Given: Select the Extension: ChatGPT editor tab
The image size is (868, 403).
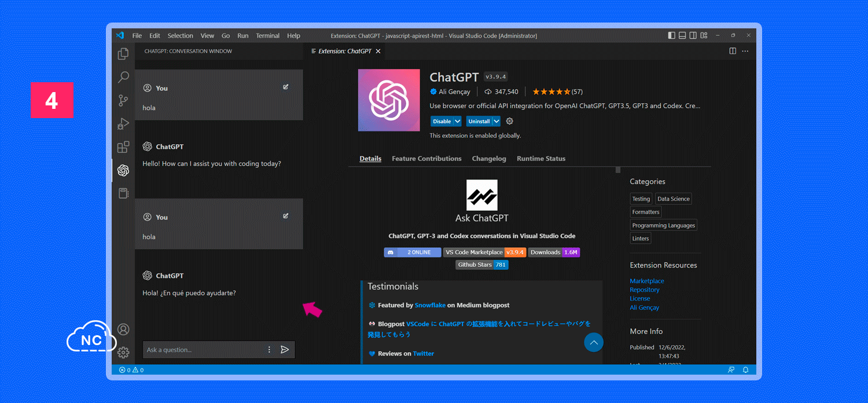Looking at the screenshot, I should [345, 51].
